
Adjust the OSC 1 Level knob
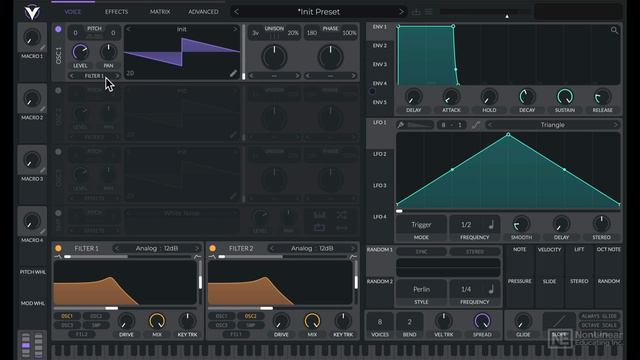pos(80,52)
